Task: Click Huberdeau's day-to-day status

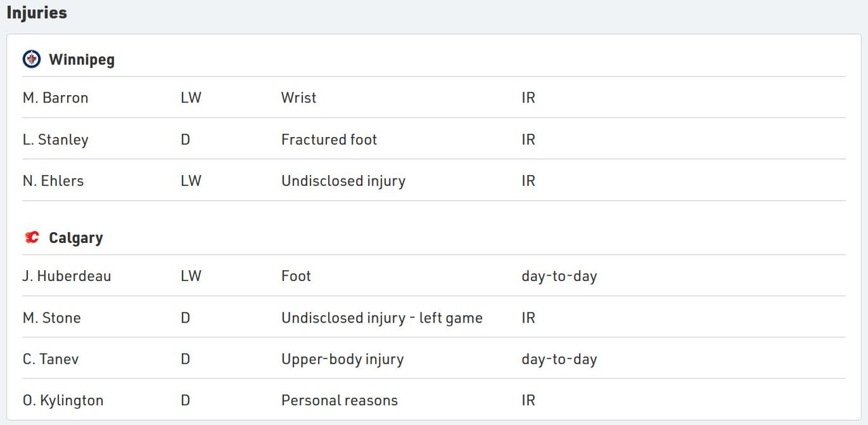Action: [559, 276]
